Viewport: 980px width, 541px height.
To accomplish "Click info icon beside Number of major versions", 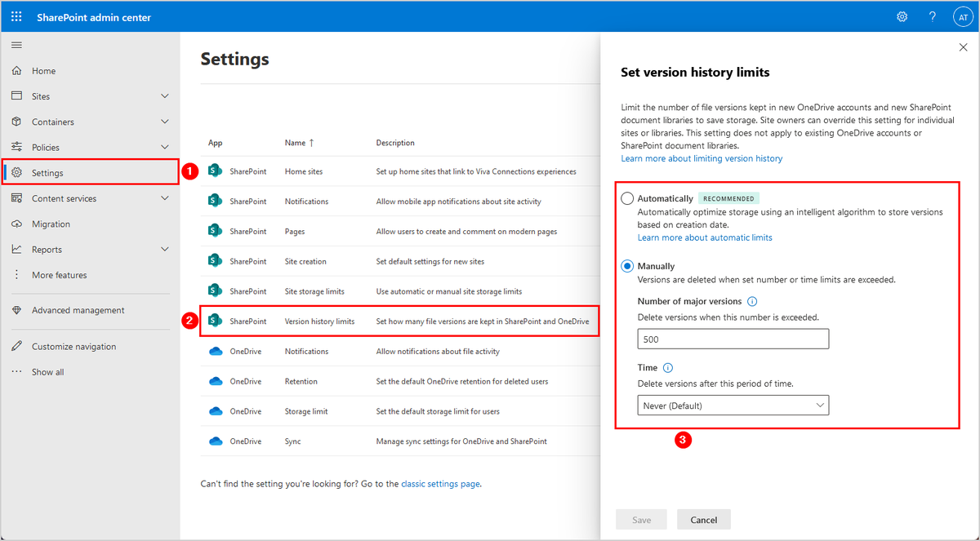I will [x=752, y=302].
